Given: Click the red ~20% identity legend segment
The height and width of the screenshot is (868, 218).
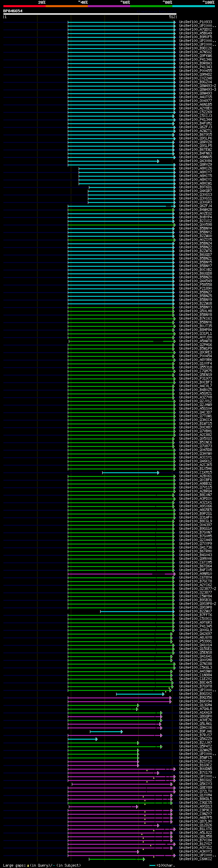Looking at the screenshot, I should pyautogui.click(x=25, y=6).
